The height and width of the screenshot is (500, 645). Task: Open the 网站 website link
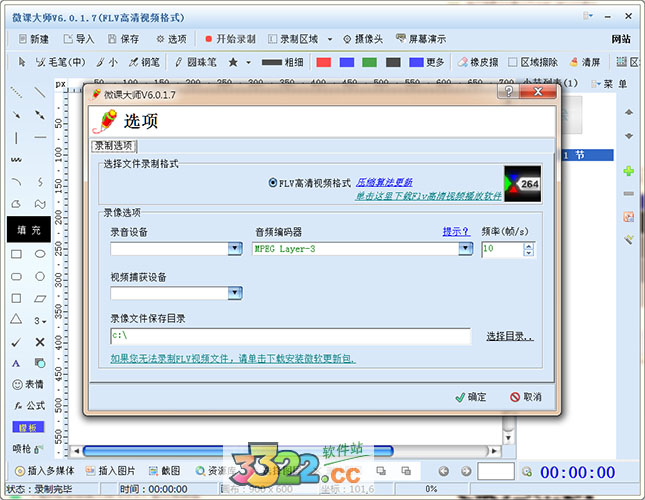[621, 39]
